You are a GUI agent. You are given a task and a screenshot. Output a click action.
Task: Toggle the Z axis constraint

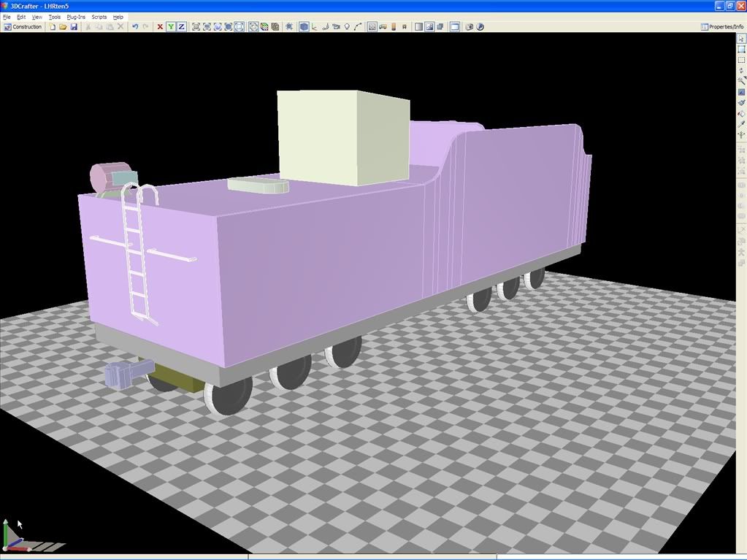click(x=182, y=27)
